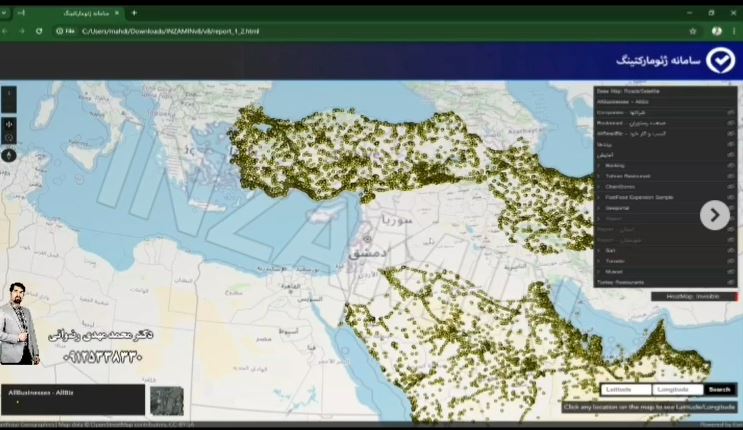The image size is (743, 430).
Task: Open the browser profile avatar
Action: [x=716, y=31]
